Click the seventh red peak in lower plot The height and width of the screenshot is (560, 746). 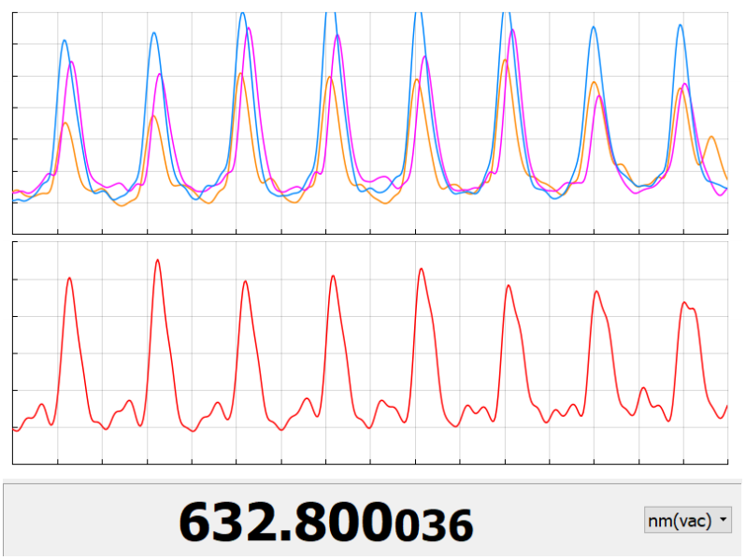596,292
